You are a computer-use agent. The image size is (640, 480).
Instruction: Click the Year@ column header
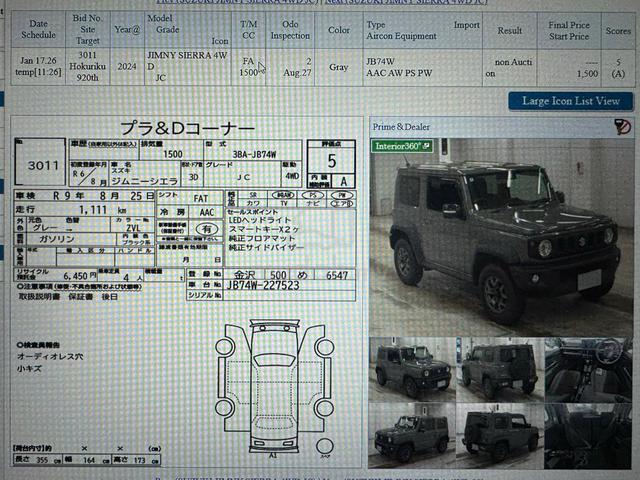[127, 29]
